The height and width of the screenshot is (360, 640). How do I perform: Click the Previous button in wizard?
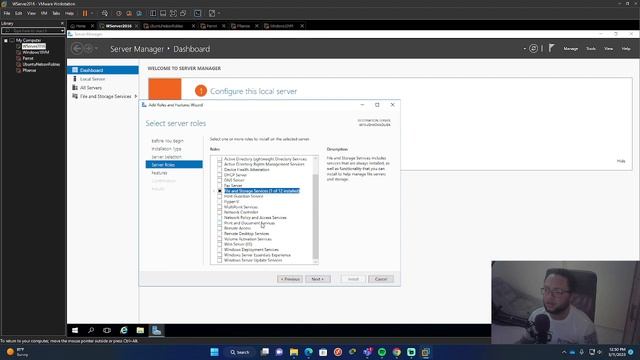click(290, 279)
